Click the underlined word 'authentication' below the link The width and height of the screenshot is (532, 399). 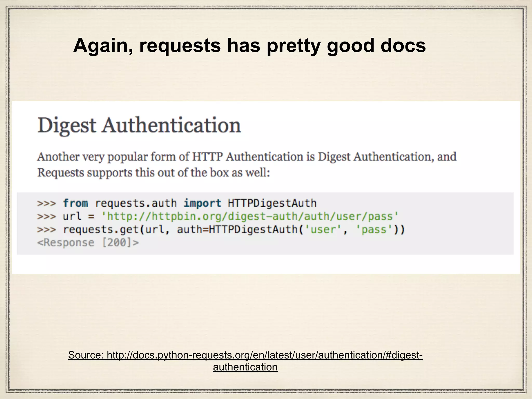[245, 367]
